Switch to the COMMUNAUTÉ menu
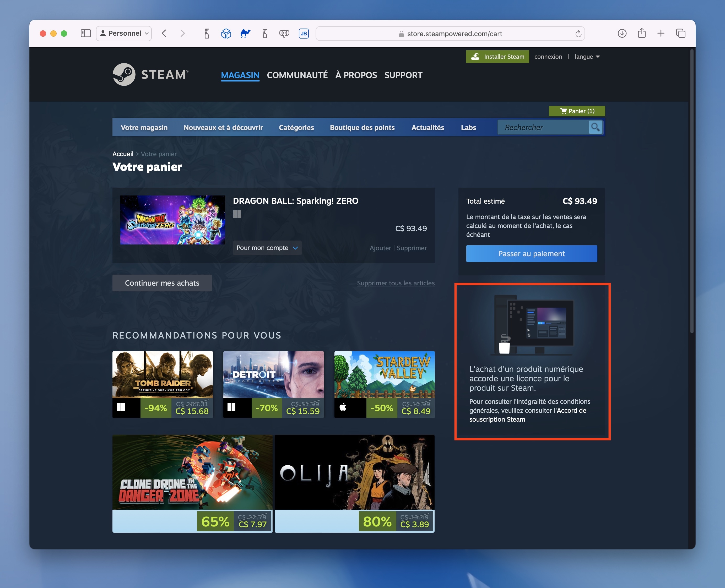The image size is (725, 588). (297, 75)
